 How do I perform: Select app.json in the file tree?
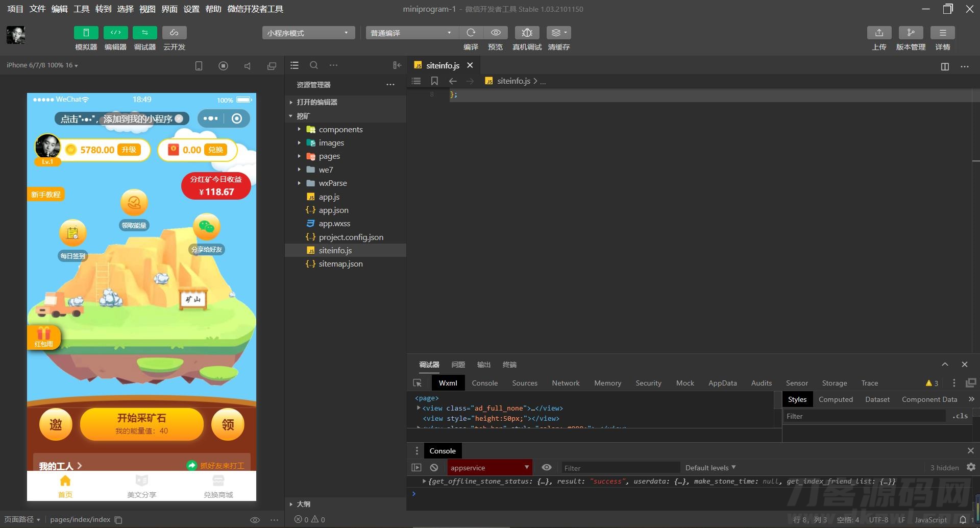tap(333, 210)
